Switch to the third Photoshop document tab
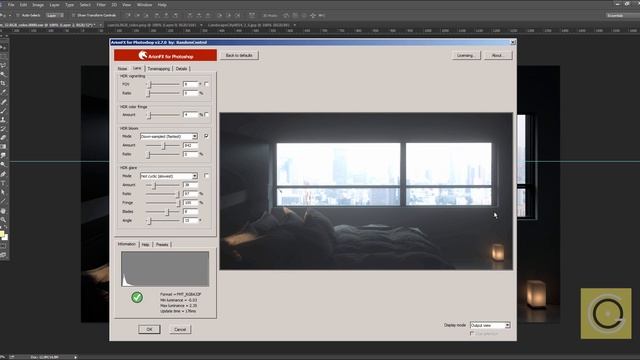This screenshot has width=640, height=360. point(251,25)
